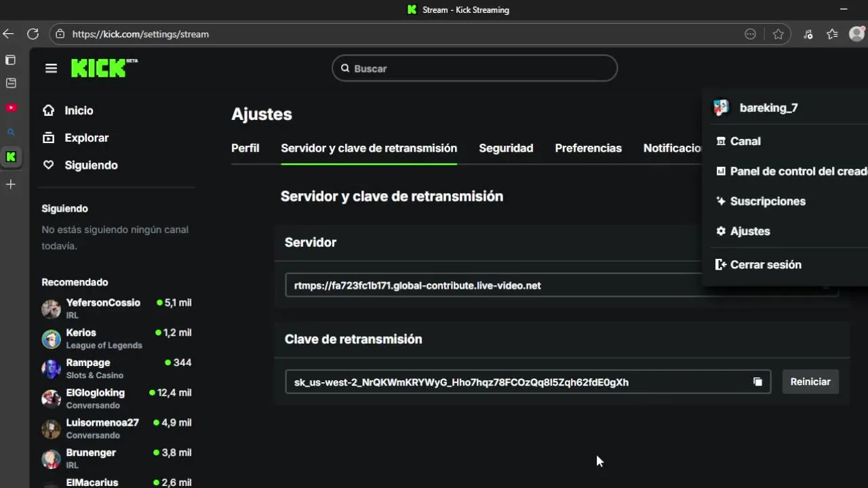
Task: Select the Kick tab in the vertical sidebar
Action: click(11, 157)
